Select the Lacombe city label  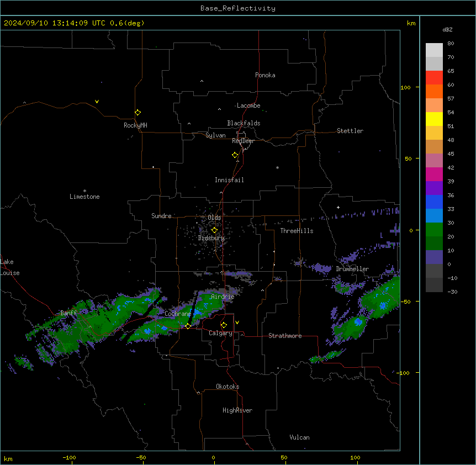[x=248, y=105]
